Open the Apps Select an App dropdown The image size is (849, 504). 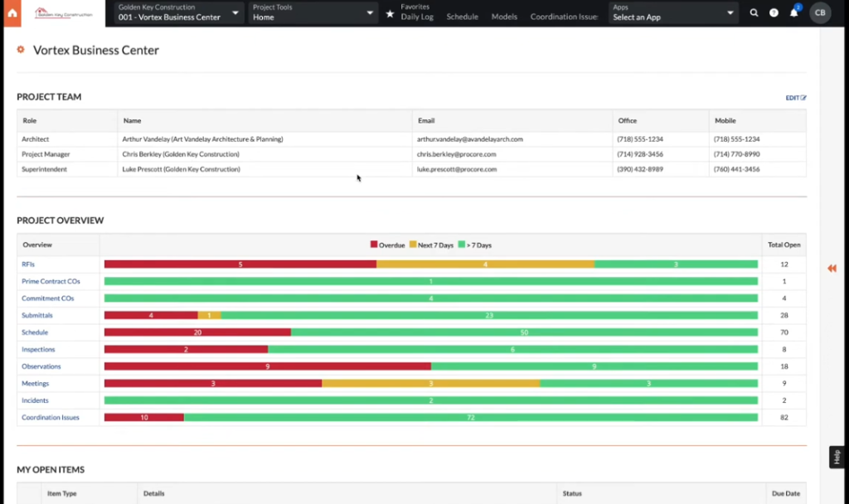(673, 12)
